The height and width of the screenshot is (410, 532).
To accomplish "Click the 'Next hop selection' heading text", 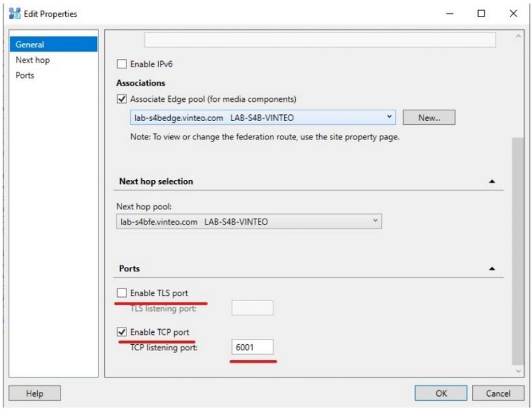I will 156,181.
